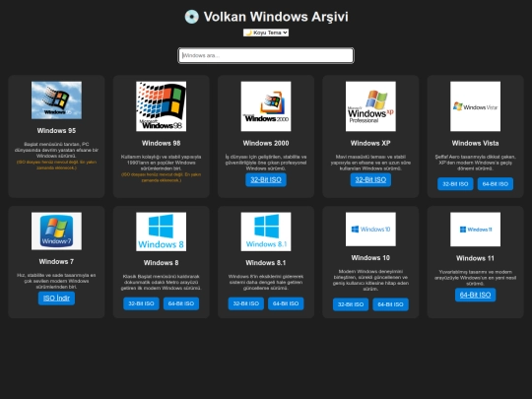Click the Windows 11 logo image
The width and height of the screenshot is (532, 399).
coord(475,230)
